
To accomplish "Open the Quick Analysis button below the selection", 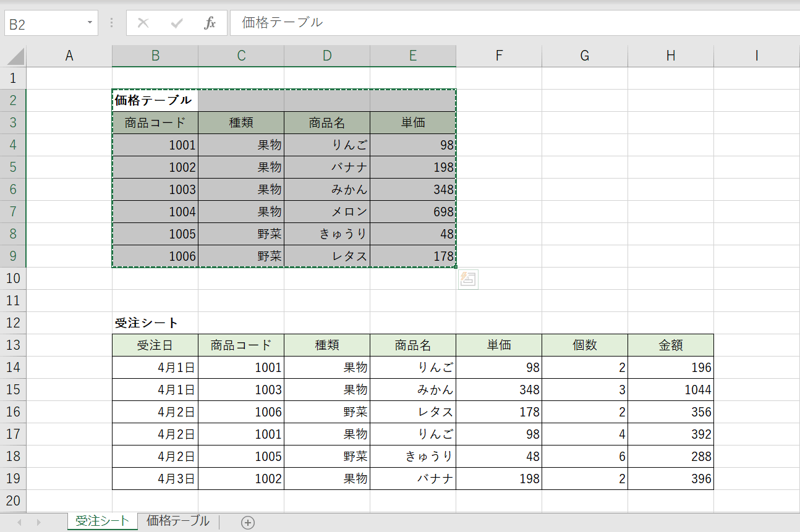I will [468, 279].
